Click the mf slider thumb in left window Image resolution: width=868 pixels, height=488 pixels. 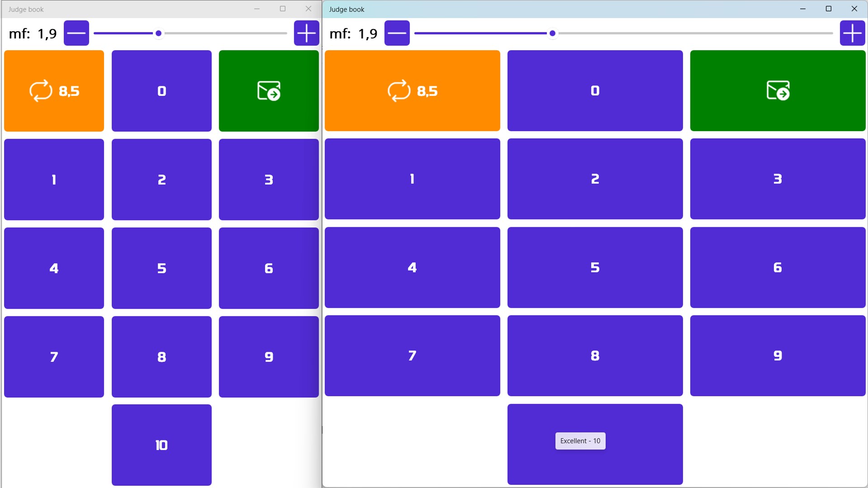pyautogui.click(x=158, y=33)
